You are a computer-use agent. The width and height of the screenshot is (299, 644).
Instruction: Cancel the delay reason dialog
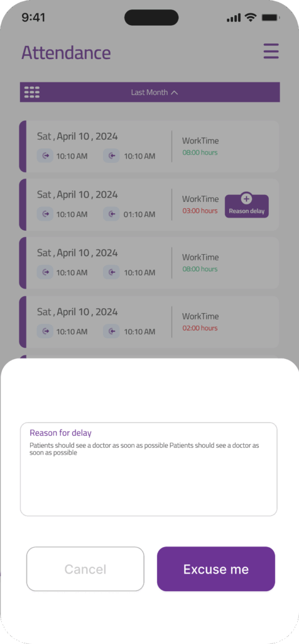85,569
